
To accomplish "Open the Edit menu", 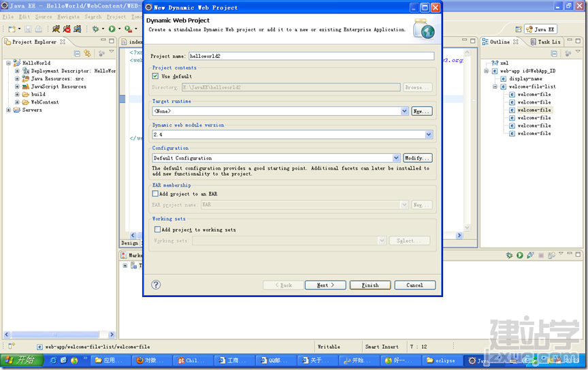I will point(24,17).
